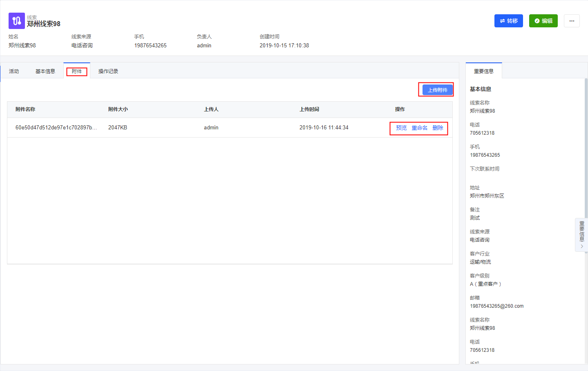588x371 pixels.
Task: Switch to the 基本信息 tab
Action: pos(45,71)
